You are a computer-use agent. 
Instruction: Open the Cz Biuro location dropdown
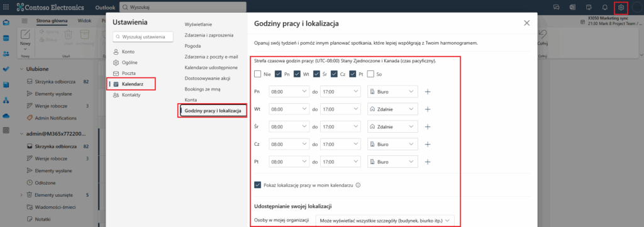click(x=392, y=145)
